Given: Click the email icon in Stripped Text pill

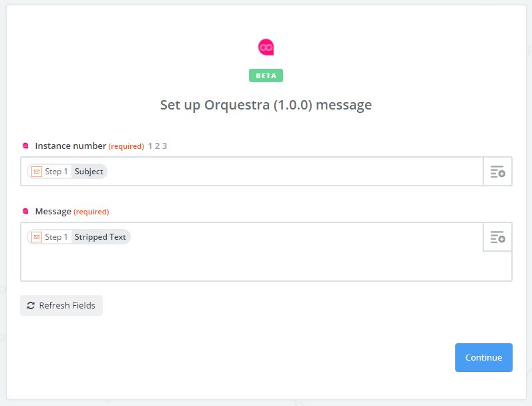Looking at the screenshot, I should [x=37, y=237].
